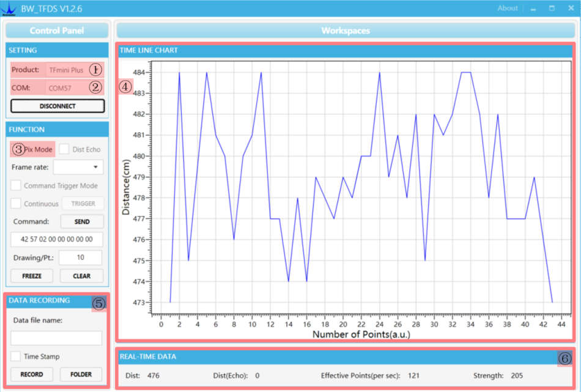Open the Frame rate dropdown
Screen dimensions: 581x392
(x=78, y=167)
